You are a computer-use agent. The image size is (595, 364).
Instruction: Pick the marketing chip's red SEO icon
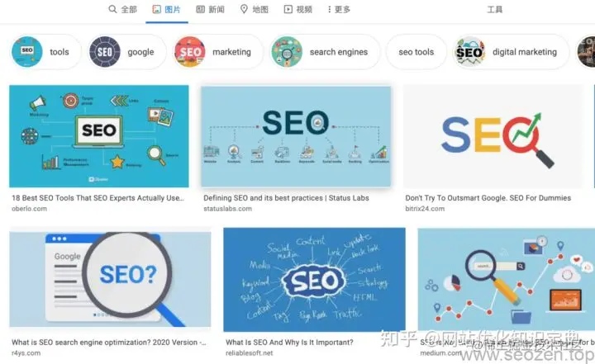click(190, 51)
